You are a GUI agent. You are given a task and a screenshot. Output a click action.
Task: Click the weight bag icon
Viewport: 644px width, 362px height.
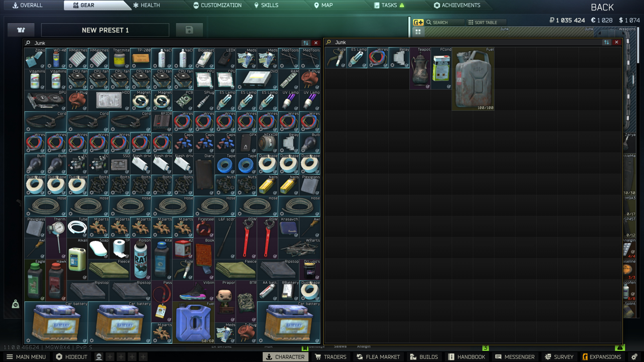pos(15,304)
